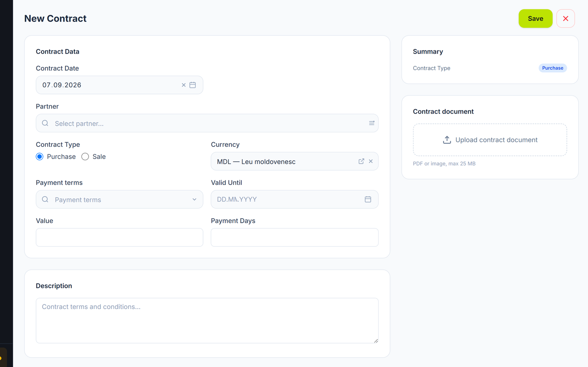Click the Purchase summary badge
Screen dimensions: 588x367
pos(553,68)
